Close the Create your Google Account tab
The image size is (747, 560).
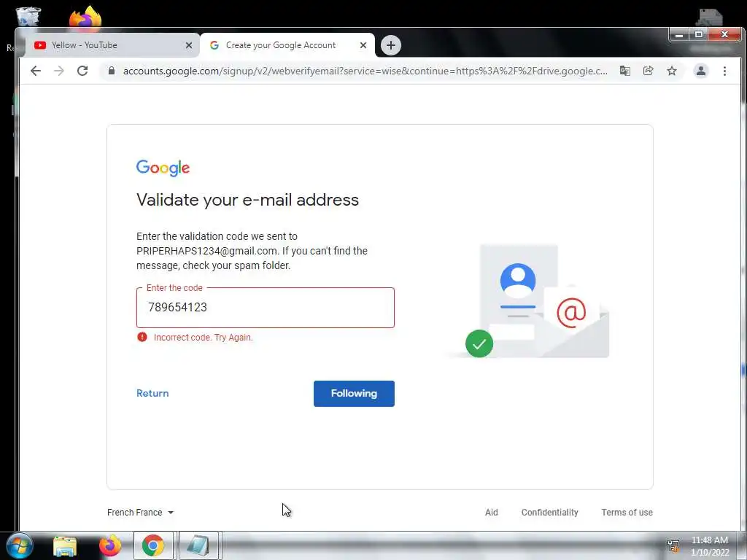(363, 45)
